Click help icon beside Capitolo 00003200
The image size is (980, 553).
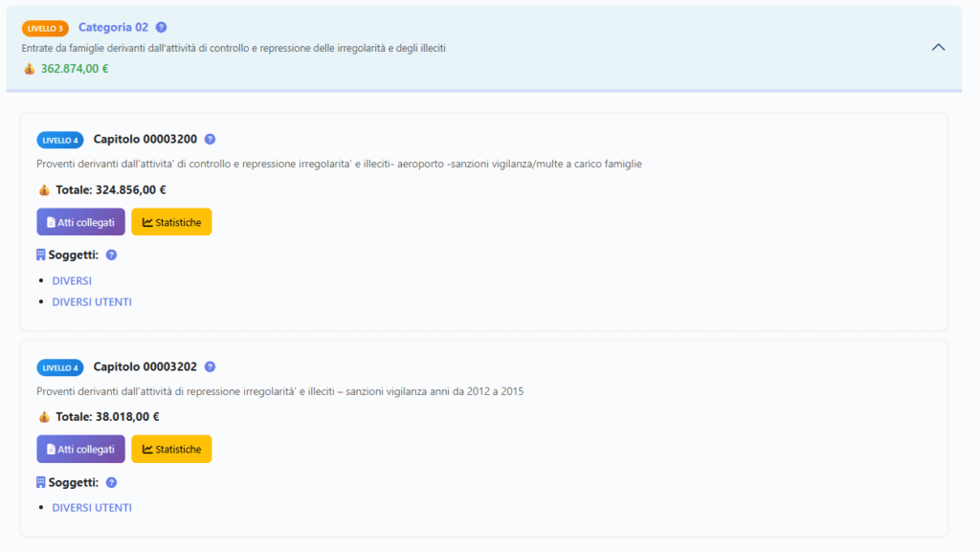tap(211, 140)
